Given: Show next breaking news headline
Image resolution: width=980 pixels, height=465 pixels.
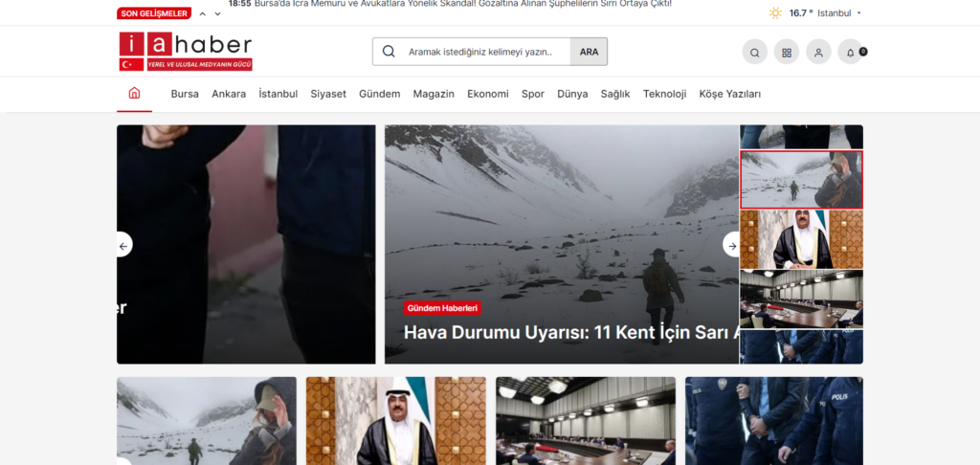Looking at the screenshot, I should point(217,13).
